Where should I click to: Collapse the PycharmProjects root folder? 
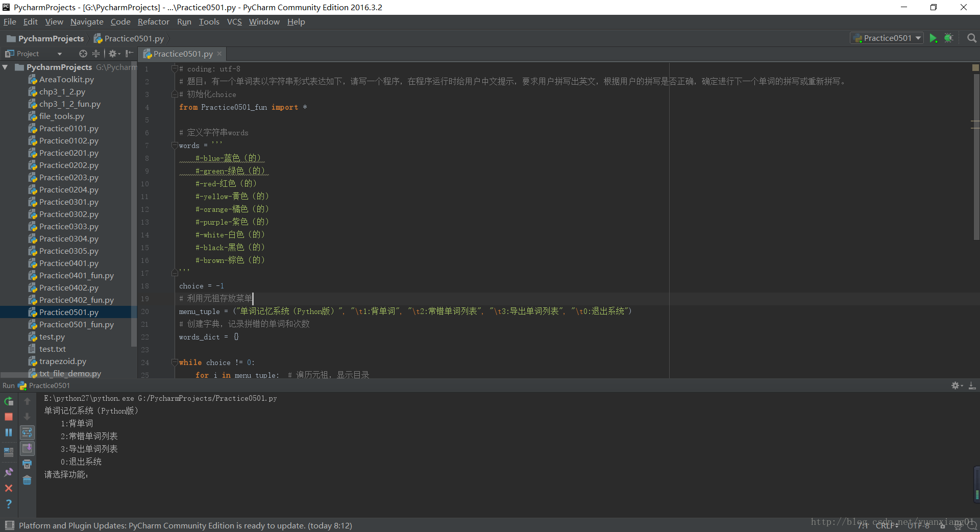(5, 67)
